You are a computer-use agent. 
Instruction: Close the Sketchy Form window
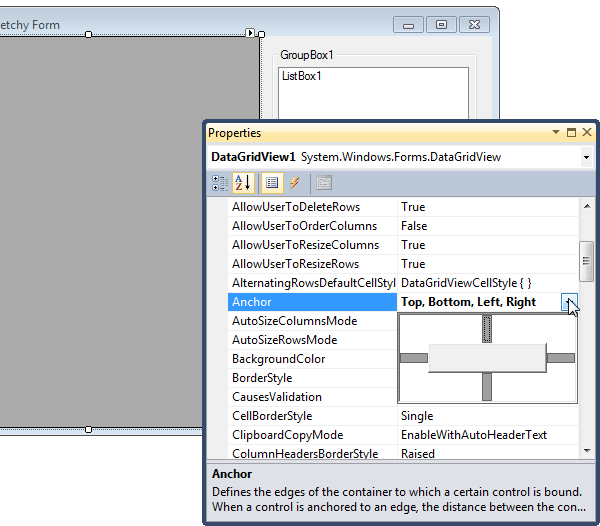[474, 25]
